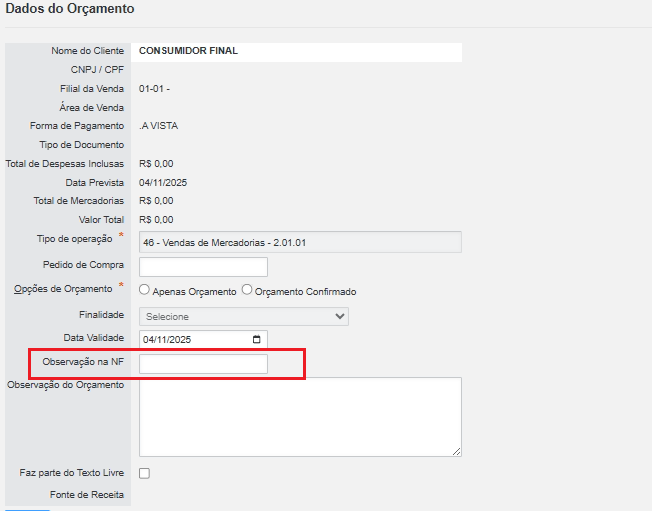
Task: Click the Orçamento Confirmado label text
Action: [305, 292]
